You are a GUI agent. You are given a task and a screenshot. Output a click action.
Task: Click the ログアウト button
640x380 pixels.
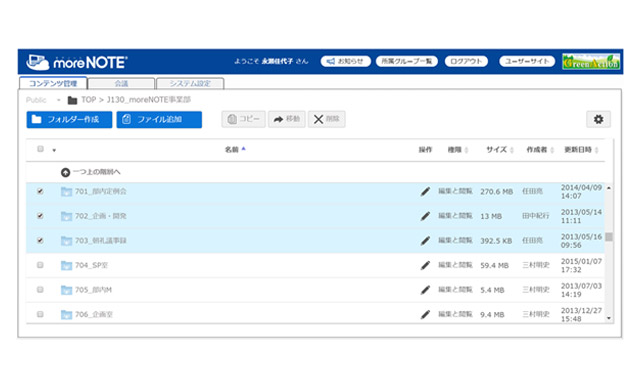(x=466, y=61)
